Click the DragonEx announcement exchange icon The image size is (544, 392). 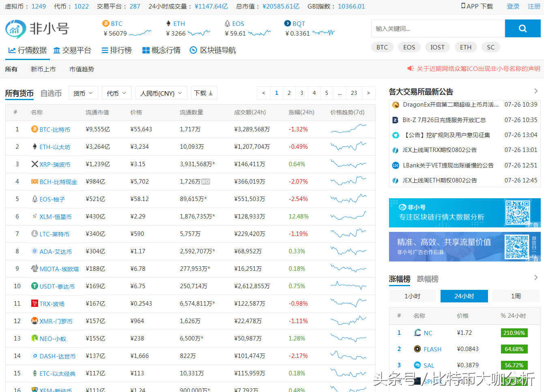click(396, 105)
